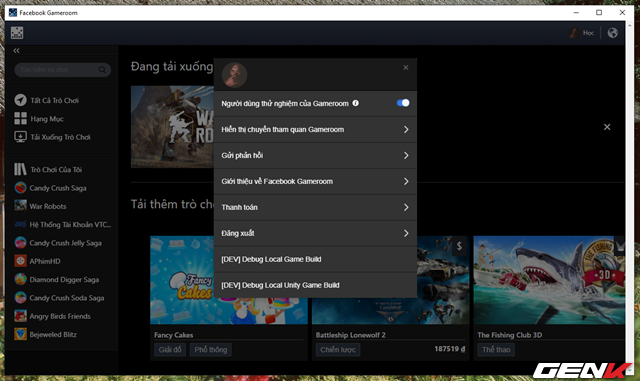Expand Hiển thị chuyến tham quan Gameroom arrow

pos(406,129)
